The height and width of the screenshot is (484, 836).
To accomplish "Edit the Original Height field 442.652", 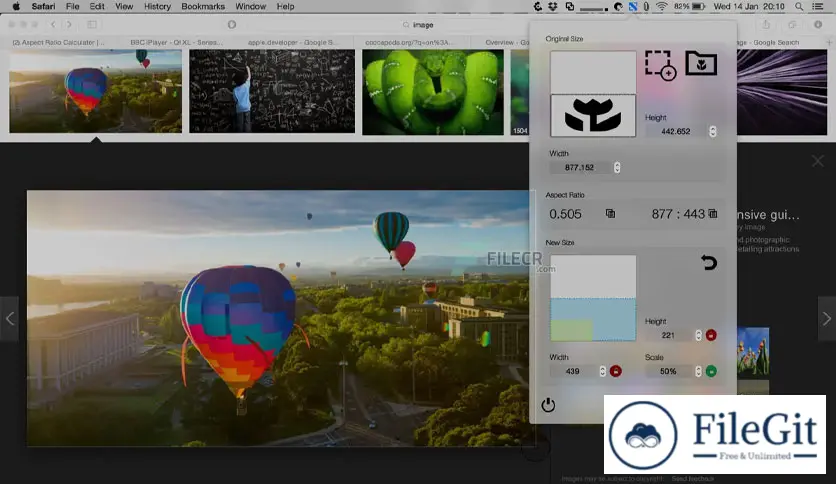I will [x=676, y=131].
